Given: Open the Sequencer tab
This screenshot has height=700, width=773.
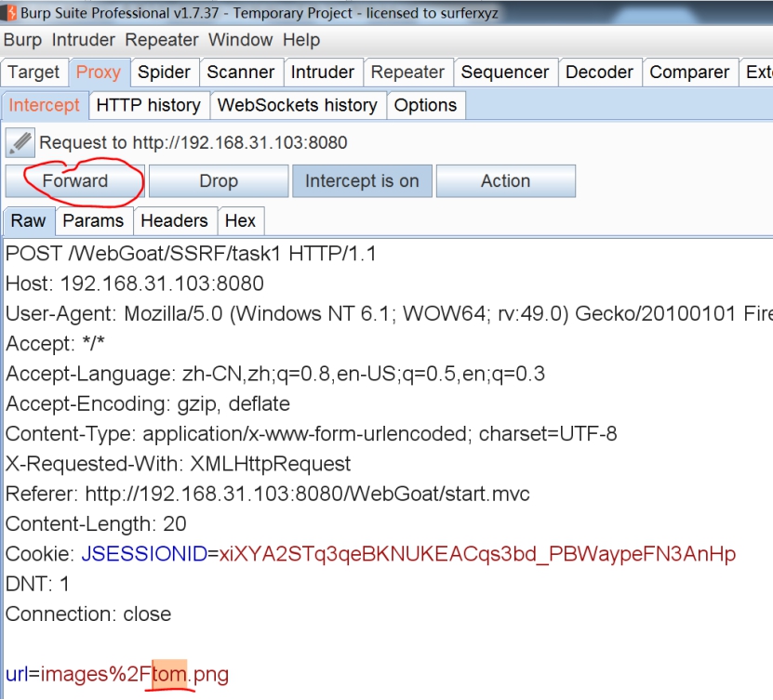Looking at the screenshot, I should tap(505, 73).
